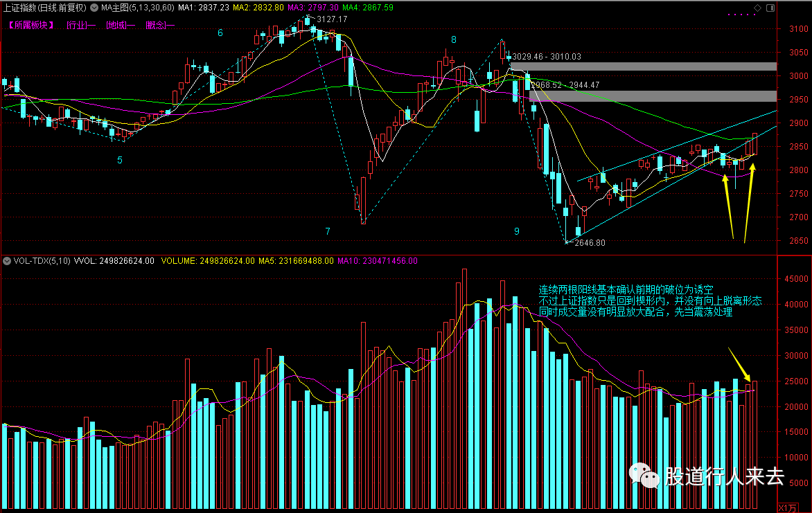Screen dimensions: 812x513
Task: Click the diamond icon at chart top-right
Action: [x=757, y=8]
